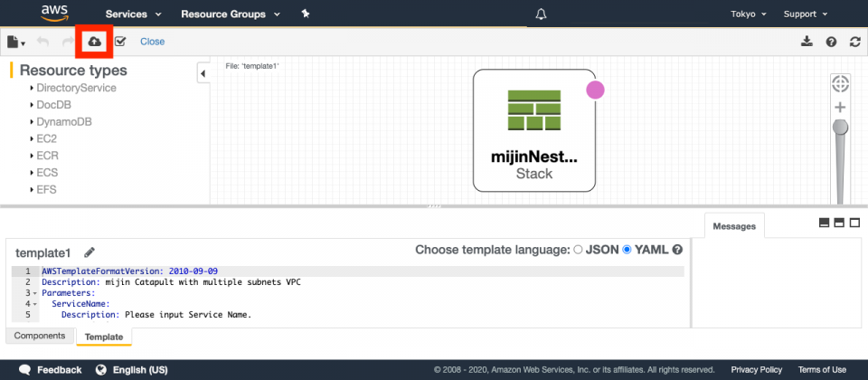This screenshot has width=868, height=380.
Task: Switch to the Components tab
Action: point(39,336)
